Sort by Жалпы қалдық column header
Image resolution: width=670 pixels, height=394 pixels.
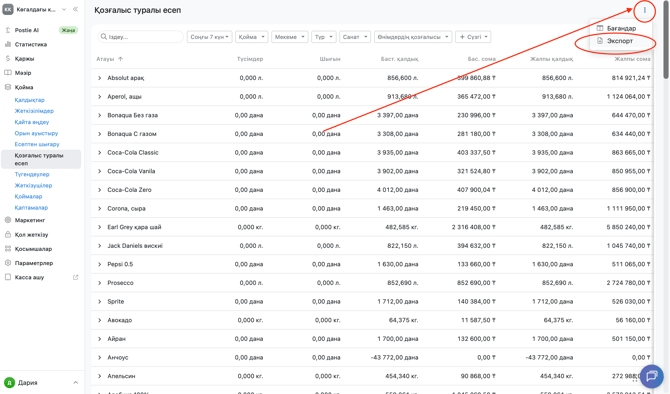coord(552,59)
